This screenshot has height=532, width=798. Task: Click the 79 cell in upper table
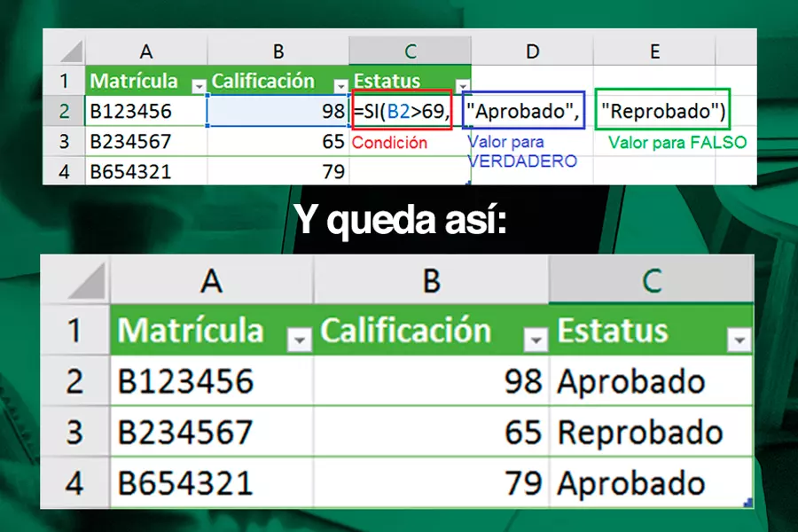278,171
